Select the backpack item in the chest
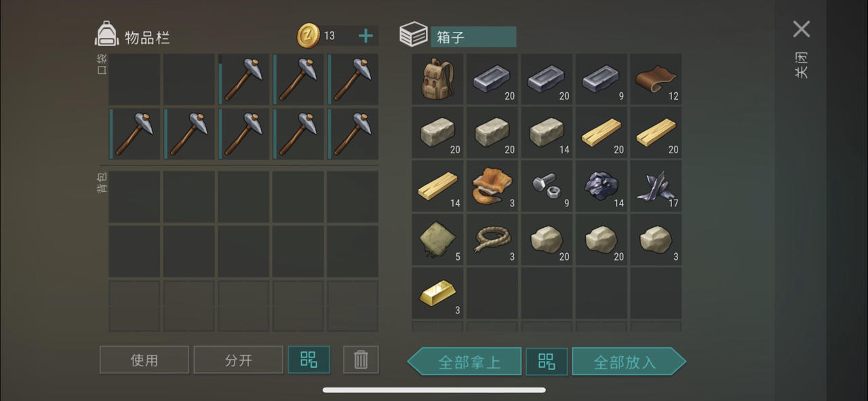The height and width of the screenshot is (401, 868). pyautogui.click(x=437, y=79)
